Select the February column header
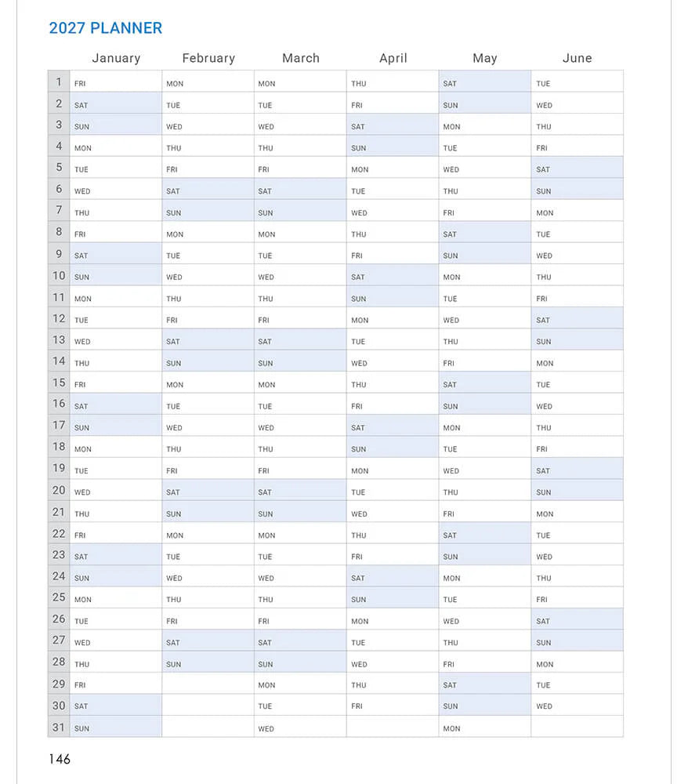The height and width of the screenshot is (784, 688). pyautogui.click(x=208, y=58)
